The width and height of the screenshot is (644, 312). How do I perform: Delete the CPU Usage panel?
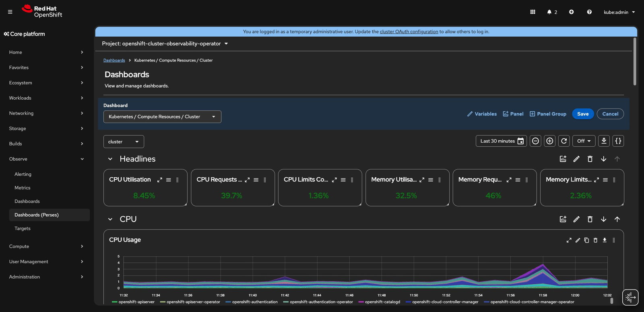(595, 240)
